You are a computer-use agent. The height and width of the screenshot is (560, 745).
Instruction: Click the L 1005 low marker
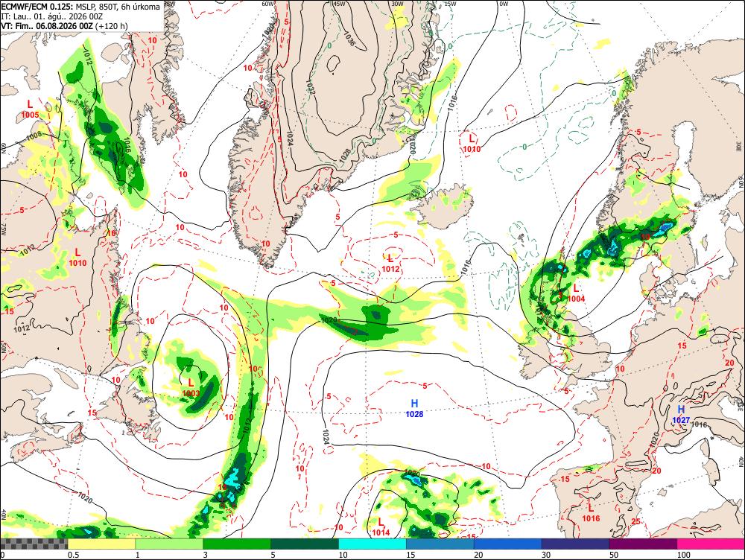click(30, 109)
